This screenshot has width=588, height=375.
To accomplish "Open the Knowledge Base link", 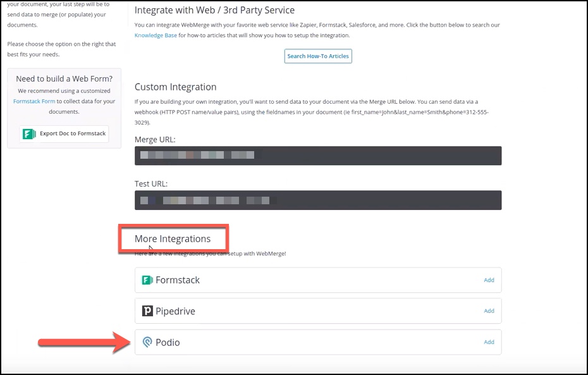I will coord(156,35).
